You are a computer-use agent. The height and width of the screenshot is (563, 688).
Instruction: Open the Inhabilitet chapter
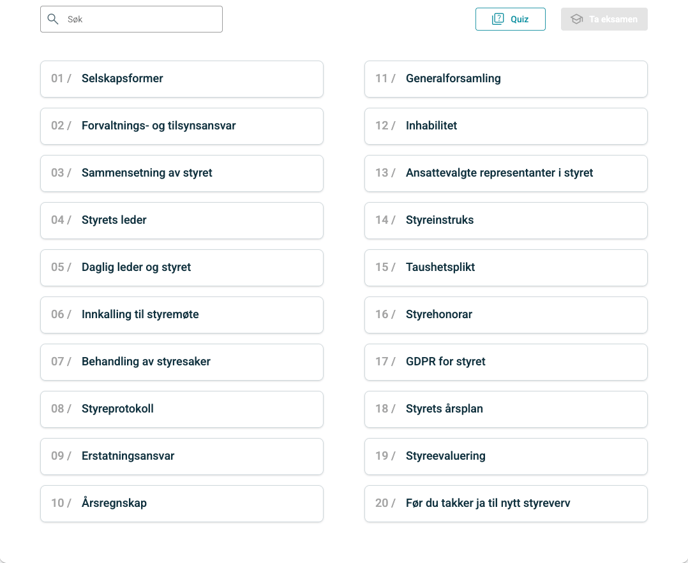click(x=505, y=126)
